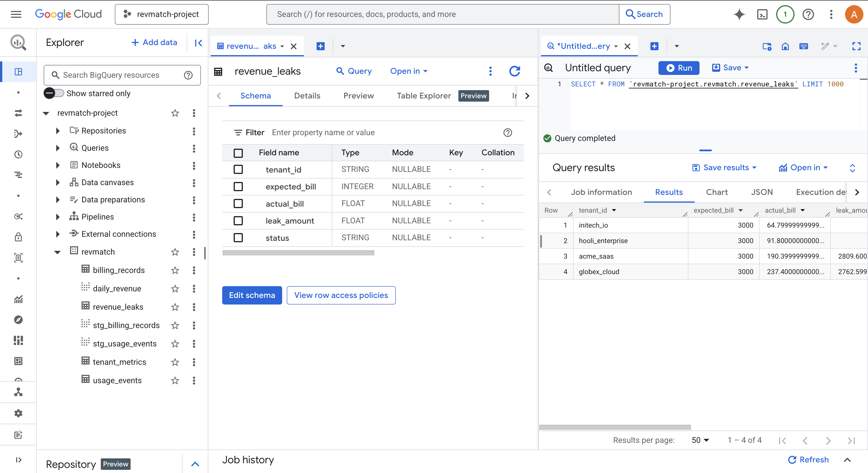
Task: Close the revenue_leaks tab
Action: coord(293,46)
